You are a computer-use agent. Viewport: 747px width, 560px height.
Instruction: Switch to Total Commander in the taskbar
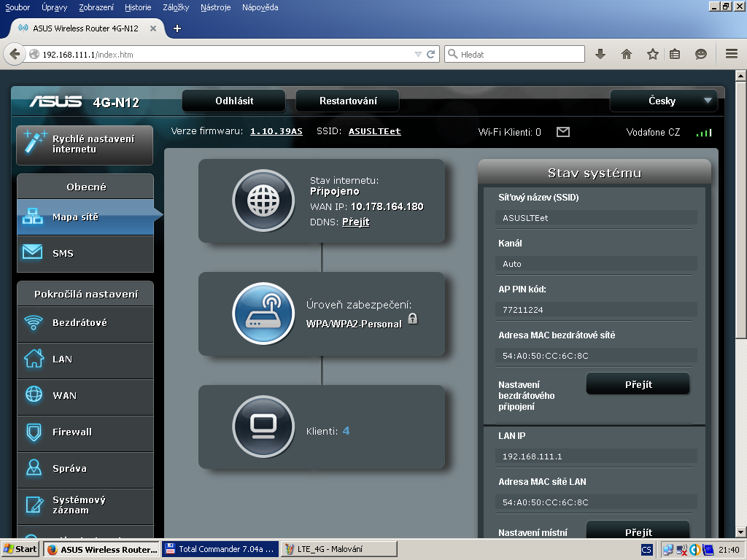pyautogui.click(x=219, y=549)
